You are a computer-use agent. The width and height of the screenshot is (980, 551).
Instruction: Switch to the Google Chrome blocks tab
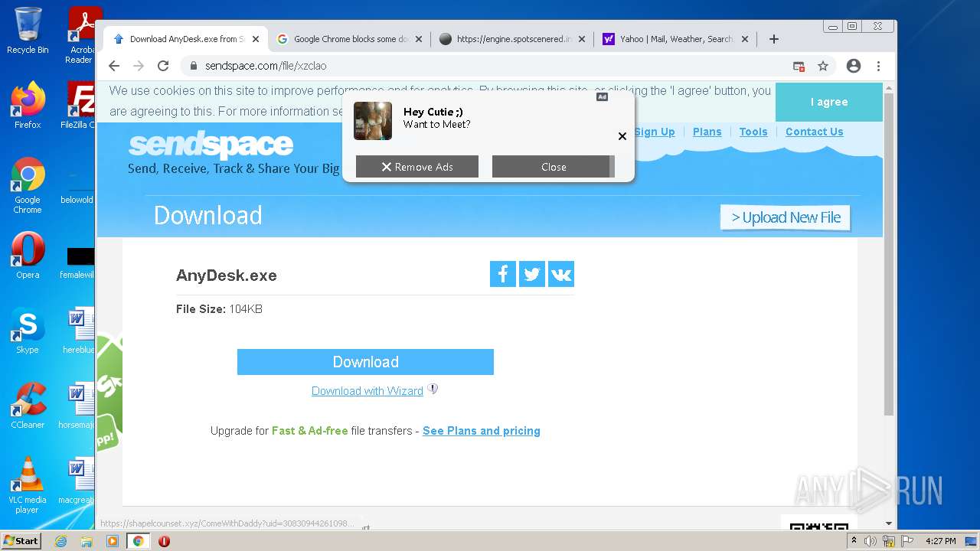tap(349, 39)
